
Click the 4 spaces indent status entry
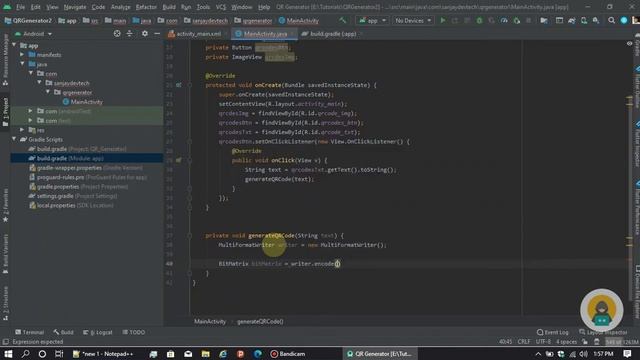click(567, 342)
